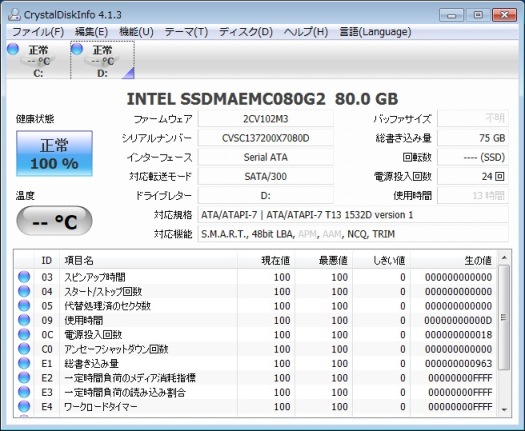
Task: Click status orb for 電源投入回数 row
Action: click(x=24, y=335)
